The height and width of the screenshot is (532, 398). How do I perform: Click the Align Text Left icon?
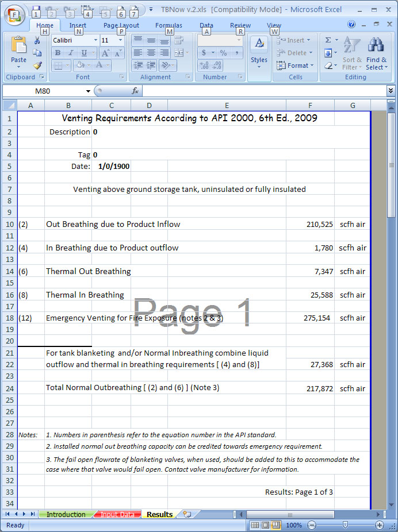pyautogui.click(x=137, y=53)
